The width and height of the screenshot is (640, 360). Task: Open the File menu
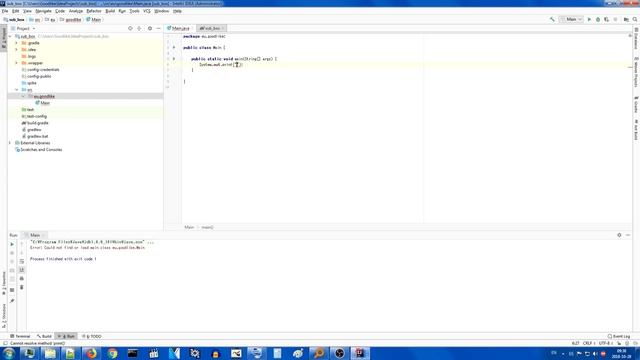pos(5,11)
